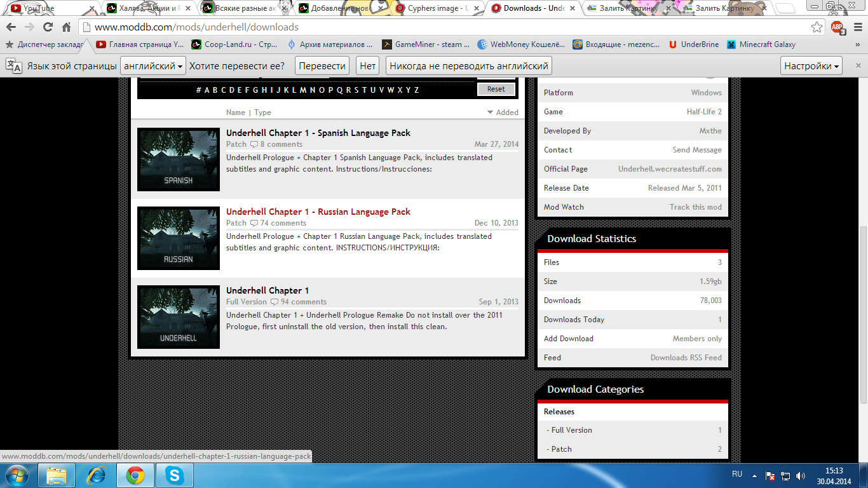Open the Входящие mail bookmark

[x=616, y=44]
